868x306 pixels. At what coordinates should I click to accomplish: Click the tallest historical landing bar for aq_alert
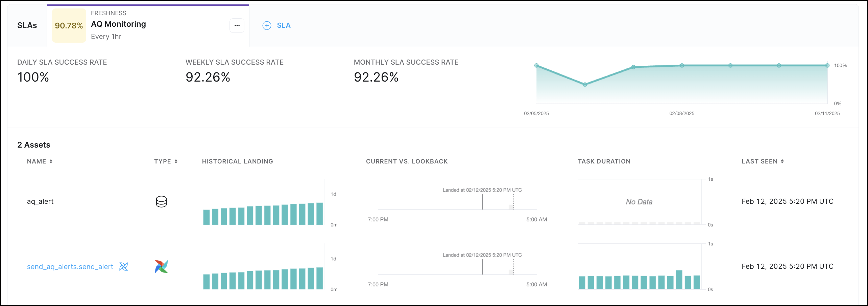(x=319, y=213)
